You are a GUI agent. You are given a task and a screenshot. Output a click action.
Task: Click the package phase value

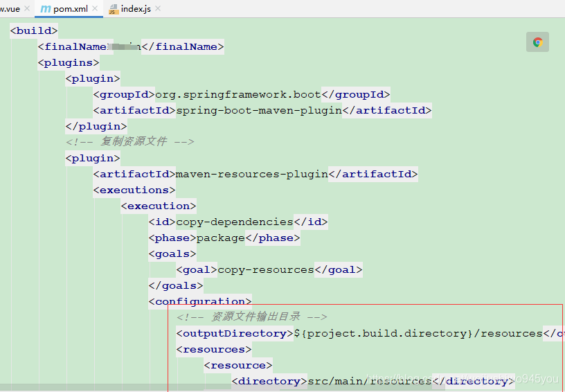click(x=221, y=238)
